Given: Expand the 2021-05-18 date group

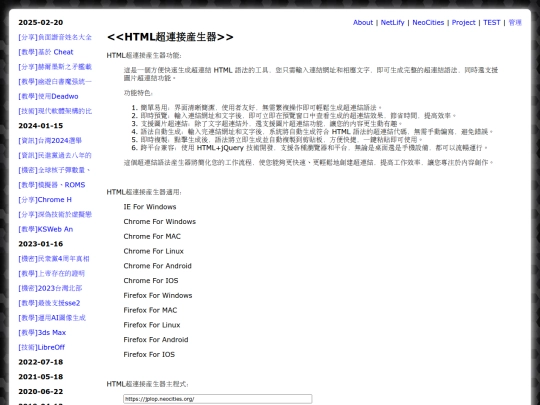Looking at the screenshot, I should point(41,377).
